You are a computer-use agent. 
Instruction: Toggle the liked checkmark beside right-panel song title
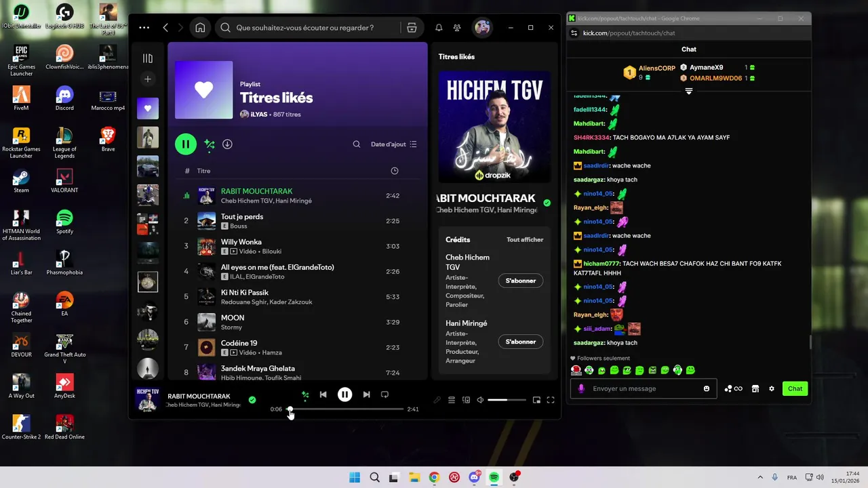coord(547,203)
